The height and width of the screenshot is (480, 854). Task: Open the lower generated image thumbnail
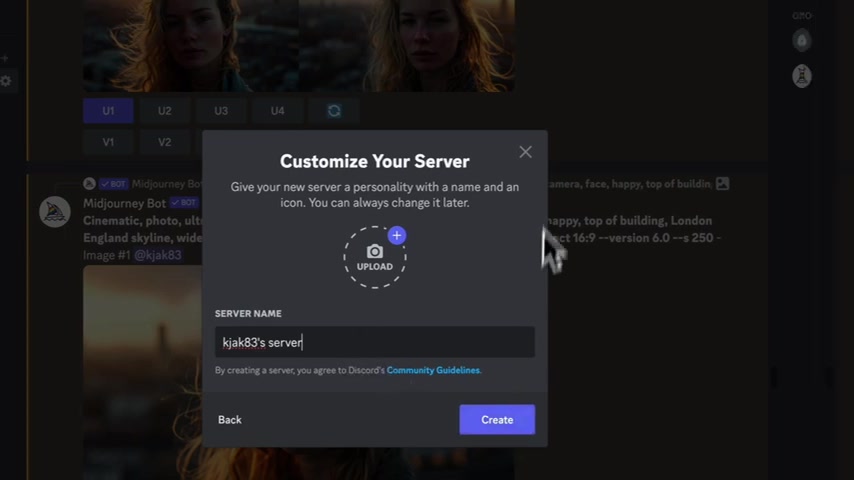click(x=143, y=373)
